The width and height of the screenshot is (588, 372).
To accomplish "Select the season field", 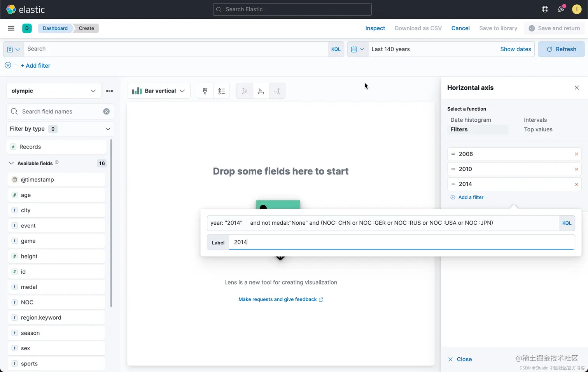I will [56, 333].
